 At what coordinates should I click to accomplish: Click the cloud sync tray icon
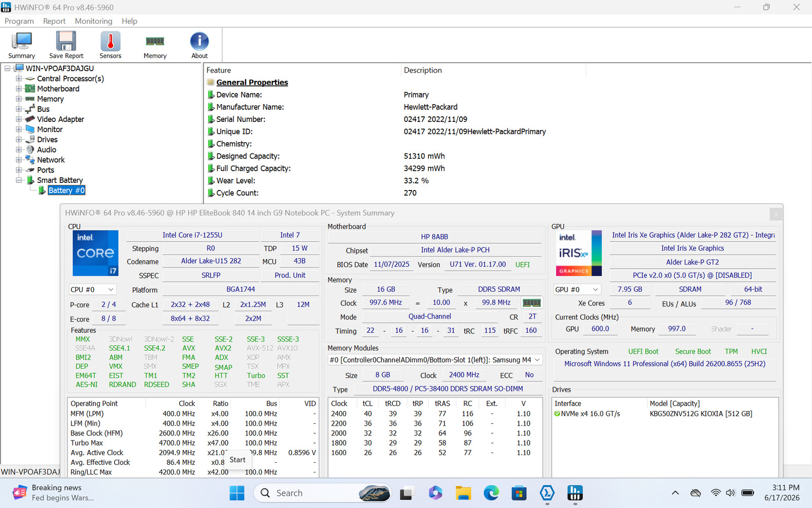[x=696, y=493]
